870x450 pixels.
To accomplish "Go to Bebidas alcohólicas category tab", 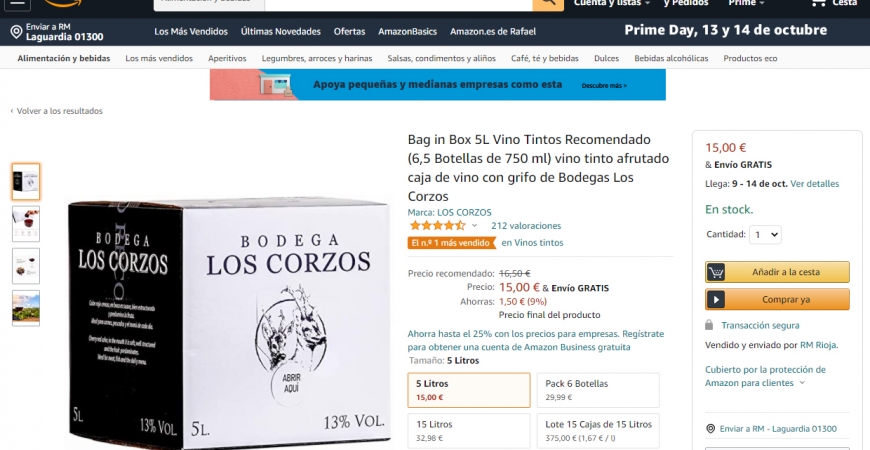I will (x=671, y=58).
